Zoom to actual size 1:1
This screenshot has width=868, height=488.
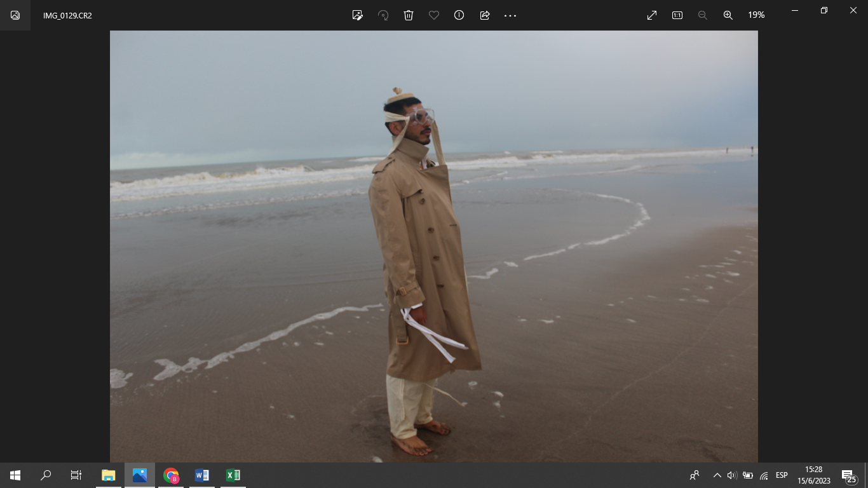click(677, 15)
